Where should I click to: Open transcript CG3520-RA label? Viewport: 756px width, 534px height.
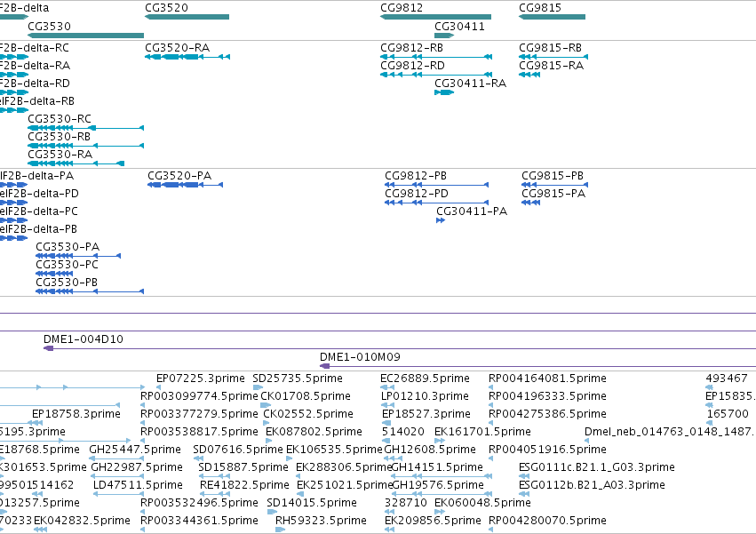178,48
